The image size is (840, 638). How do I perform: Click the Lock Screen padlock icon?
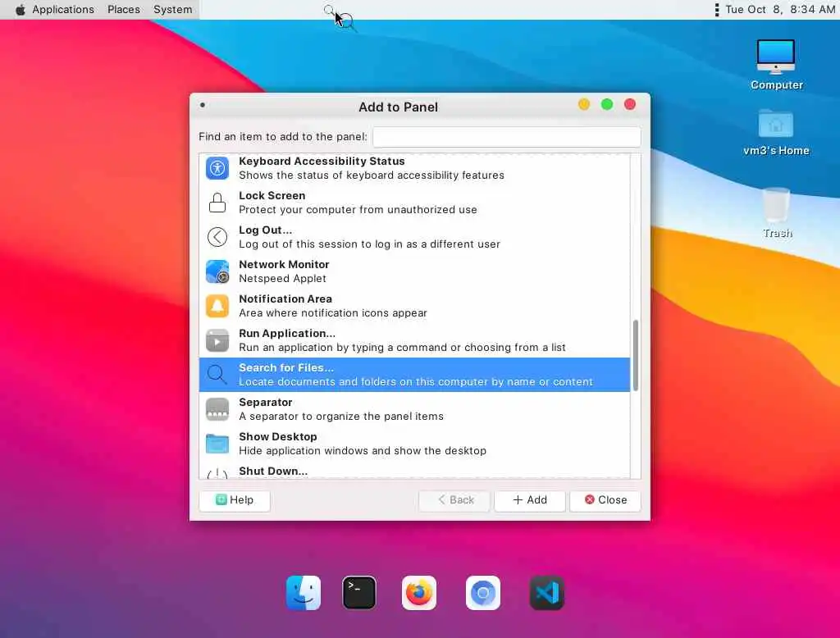(x=217, y=203)
